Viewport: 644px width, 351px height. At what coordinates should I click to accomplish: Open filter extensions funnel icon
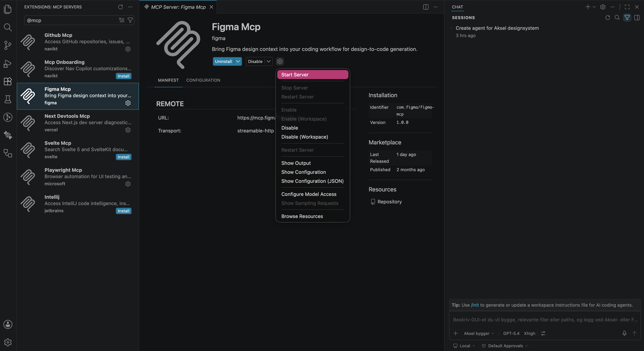[x=130, y=20]
